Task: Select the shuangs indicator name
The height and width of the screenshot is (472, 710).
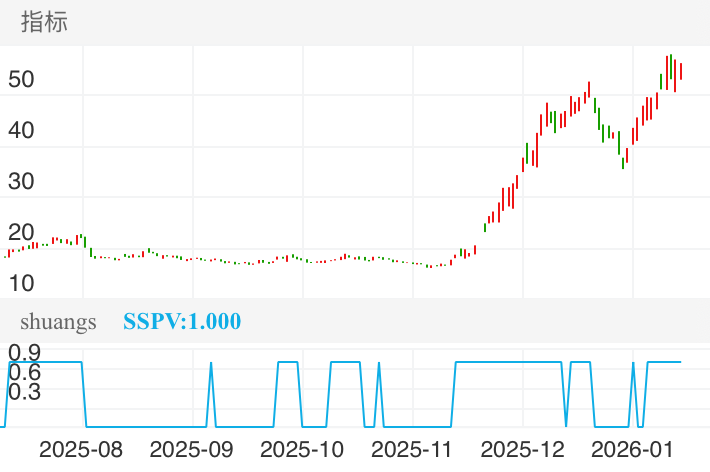Action: point(60,322)
